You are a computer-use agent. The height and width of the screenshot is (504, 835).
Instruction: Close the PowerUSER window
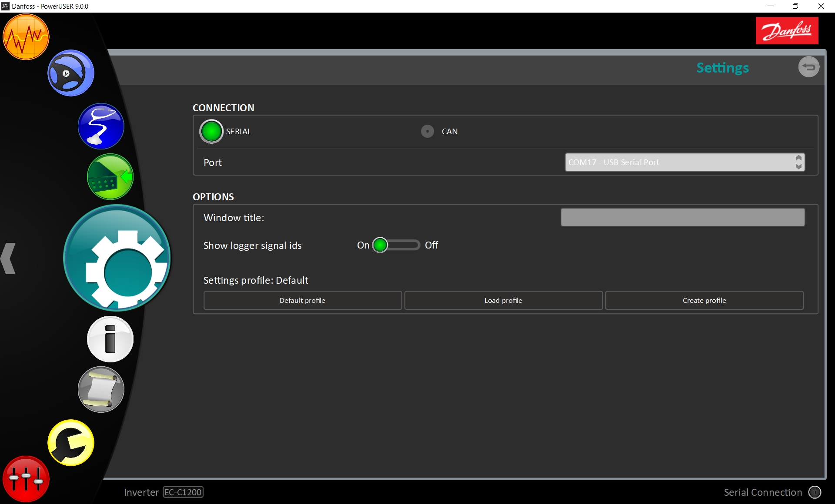click(821, 6)
